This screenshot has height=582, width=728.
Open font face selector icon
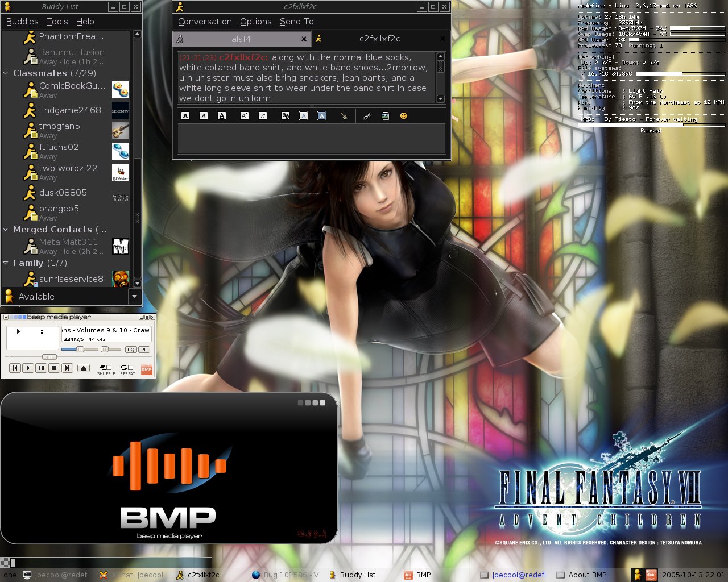(x=286, y=116)
